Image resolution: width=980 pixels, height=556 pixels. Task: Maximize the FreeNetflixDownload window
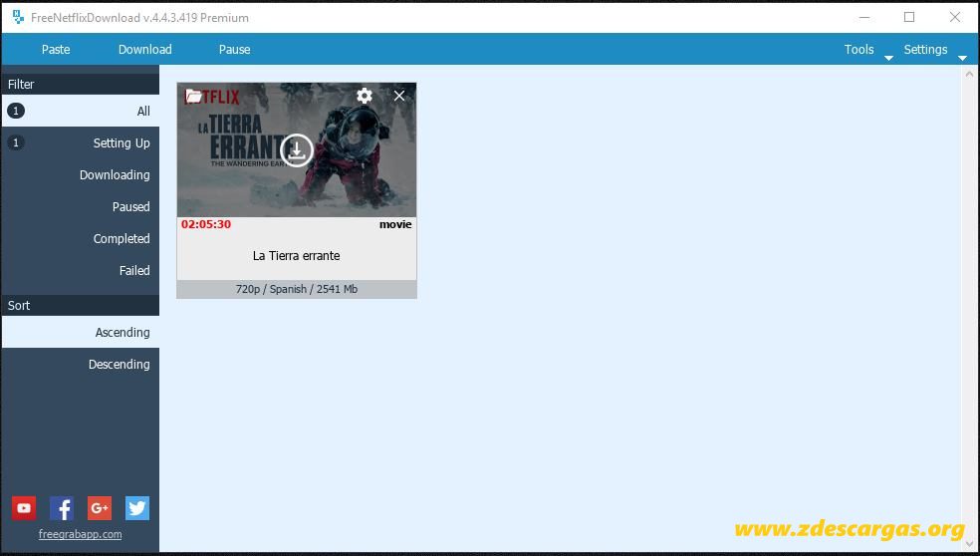coord(909,18)
